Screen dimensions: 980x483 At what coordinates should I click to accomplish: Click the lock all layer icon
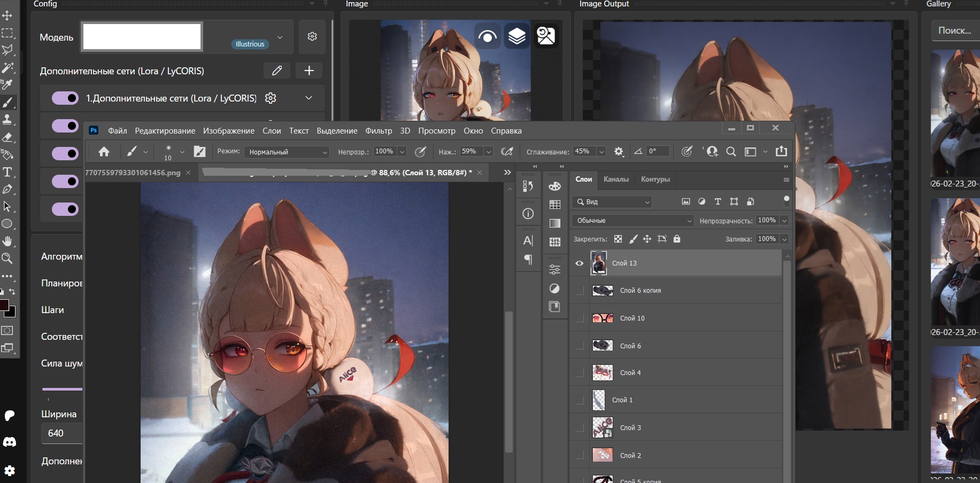point(677,239)
